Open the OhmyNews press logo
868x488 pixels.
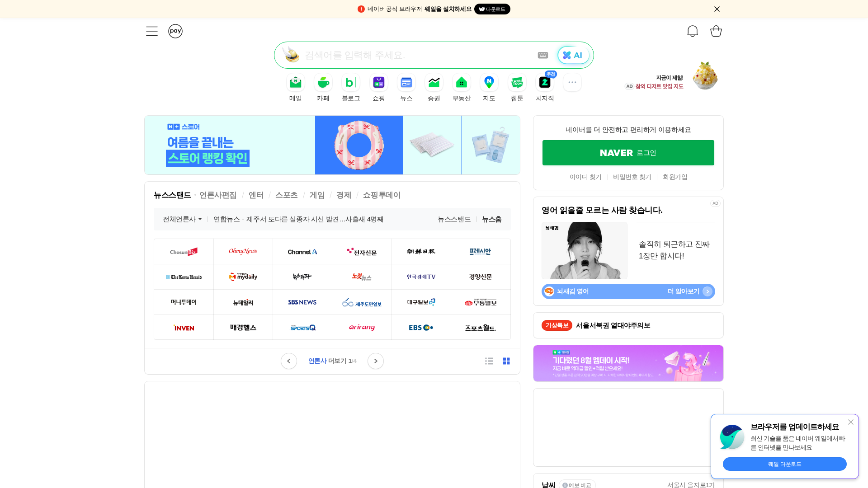click(243, 252)
